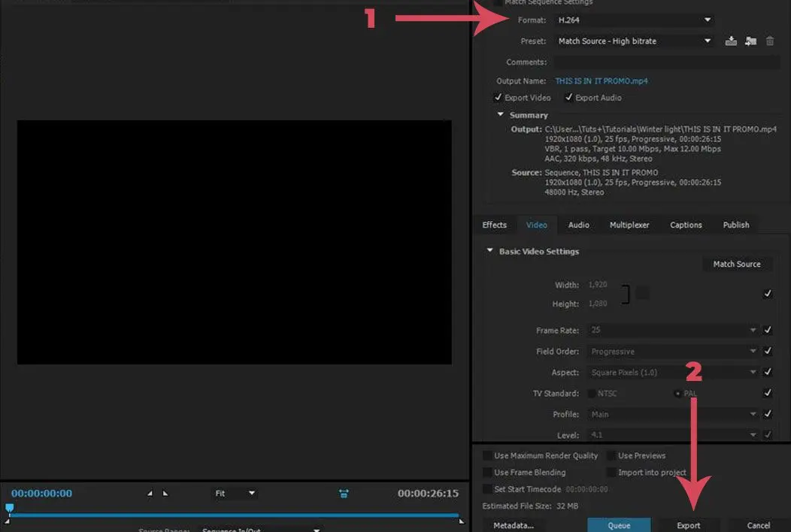The image size is (791, 532).
Task: Open the Field Order dropdown
Action: (672, 352)
